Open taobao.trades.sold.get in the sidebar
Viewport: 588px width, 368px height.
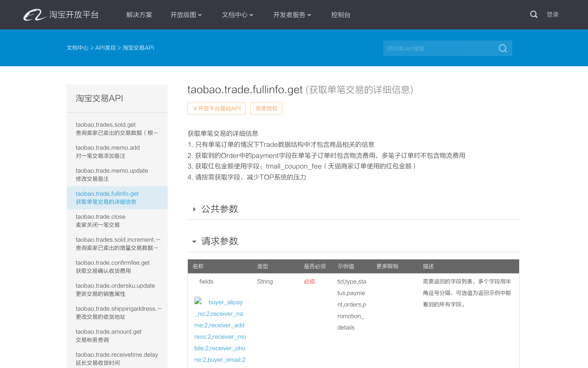(117, 129)
